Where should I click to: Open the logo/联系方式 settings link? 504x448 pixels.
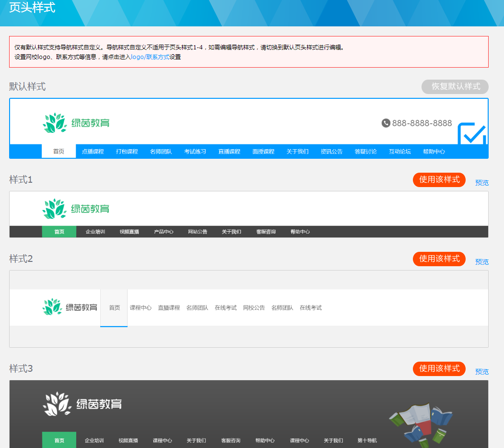coord(150,57)
